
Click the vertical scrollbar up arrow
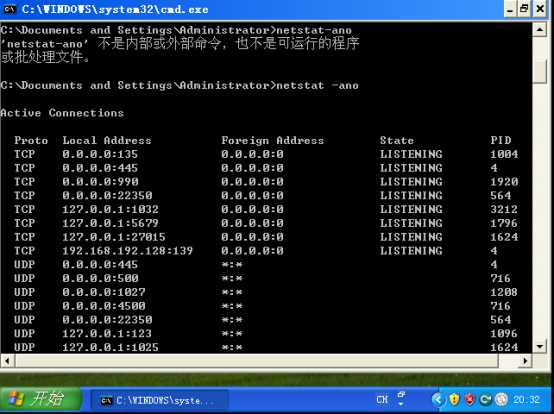(x=540, y=30)
